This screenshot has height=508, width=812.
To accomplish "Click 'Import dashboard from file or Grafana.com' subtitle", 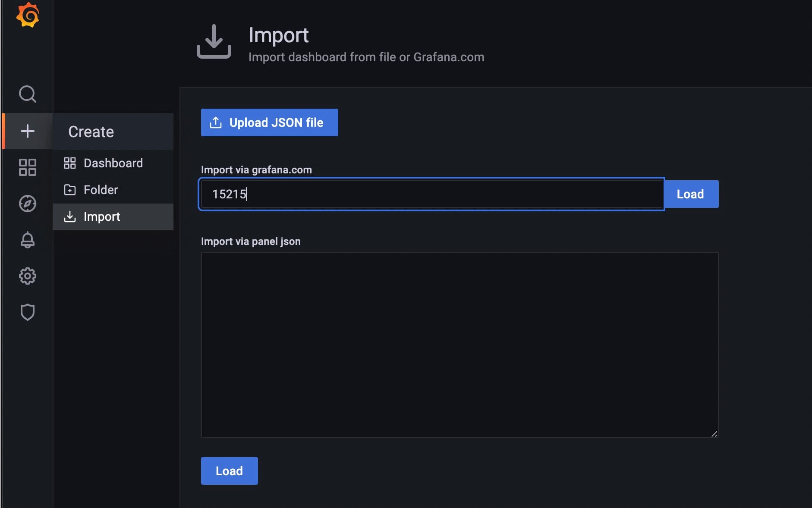I will tap(366, 57).
